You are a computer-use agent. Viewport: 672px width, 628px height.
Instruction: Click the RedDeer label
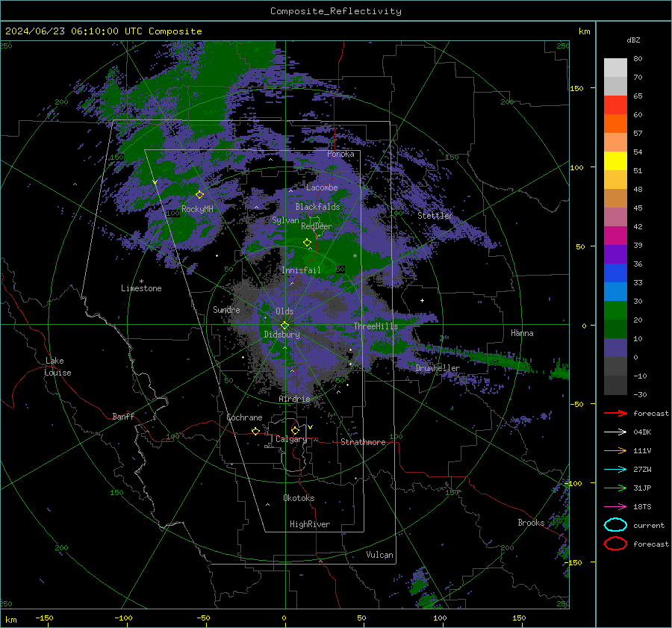click(x=317, y=226)
